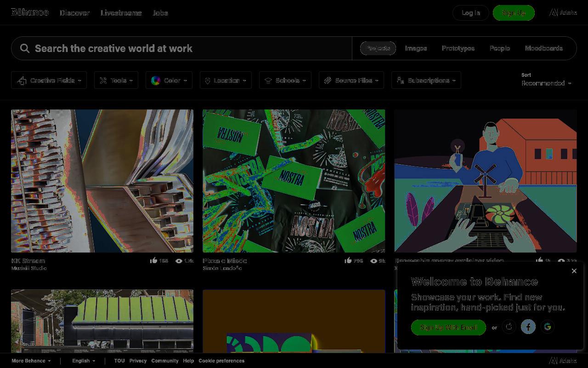
Task: Click the Pizza e Misoc project title
Action: click(225, 261)
